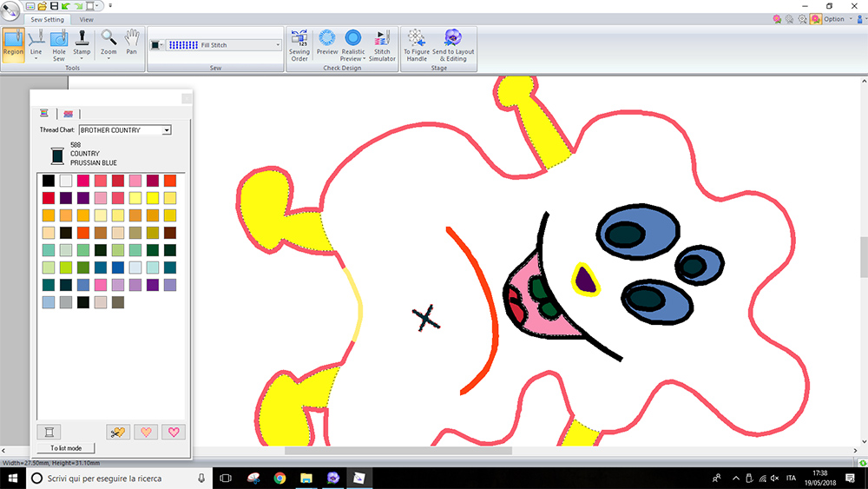Click the horizontal scrollbar thumb
Image resolution: width=868 pixels, height=489 pixels.
click(398, 451)
